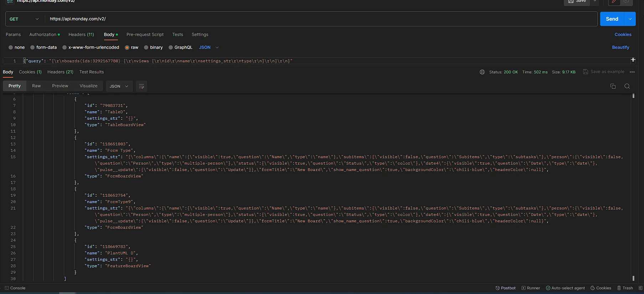Click the id value "79083731"
644x294 pixels.
(113, 105)
